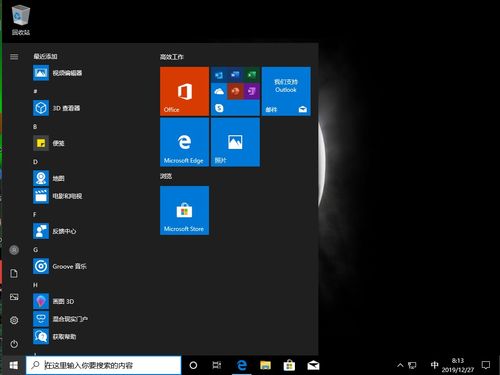Click the D letter header in app list
Screen dimensions: 500x375
[x=35, y=162]
